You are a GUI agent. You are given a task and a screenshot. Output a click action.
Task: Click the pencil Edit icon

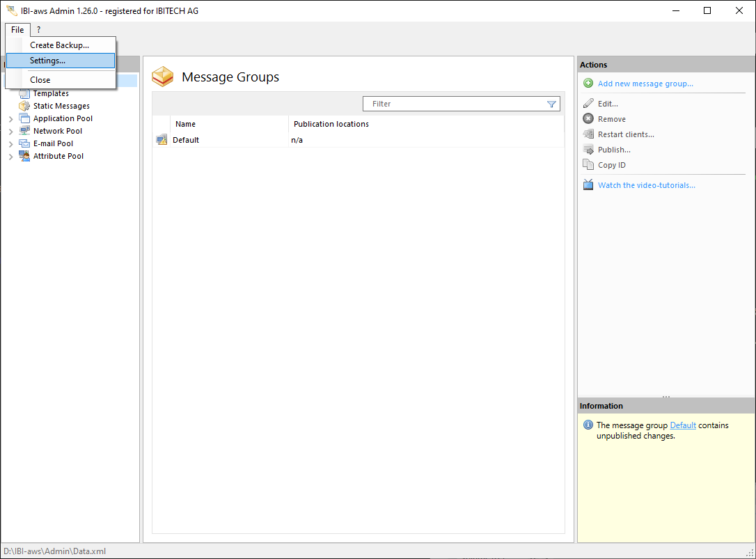coord(588,104)
